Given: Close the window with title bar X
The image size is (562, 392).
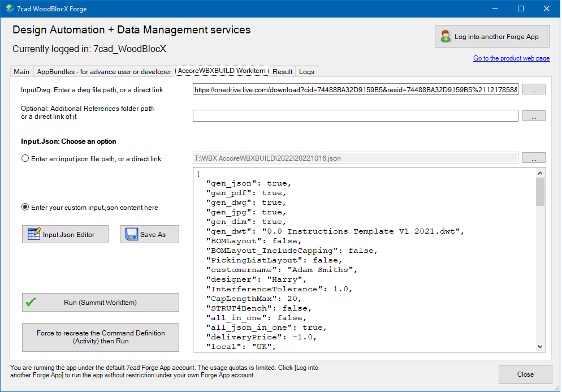Looking at the screenshot, I should 547,8.
